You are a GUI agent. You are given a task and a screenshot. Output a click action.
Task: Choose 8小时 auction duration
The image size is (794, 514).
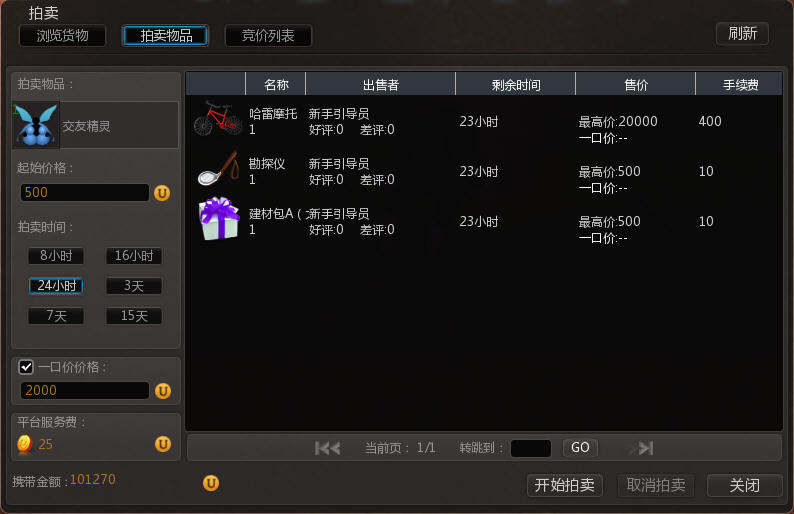click(56, 256)
